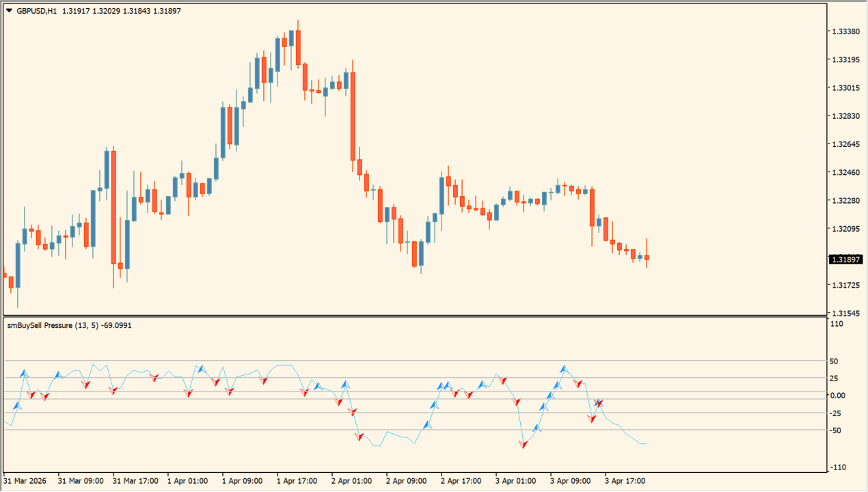This screenshot has height=492, width=868.
Task: Open the chart menu triangle beside GBPUSD,H1
Action: coord(9,11)
